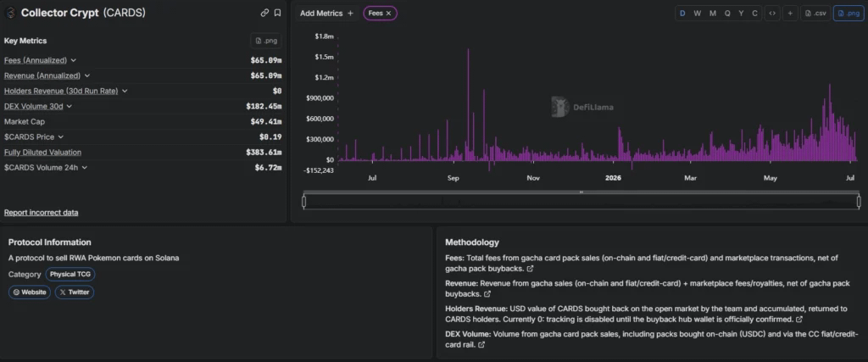This screenshot has width=868, height=362.
Task: Expand DEX Volume 30d chevron
Action: point(70,106)
